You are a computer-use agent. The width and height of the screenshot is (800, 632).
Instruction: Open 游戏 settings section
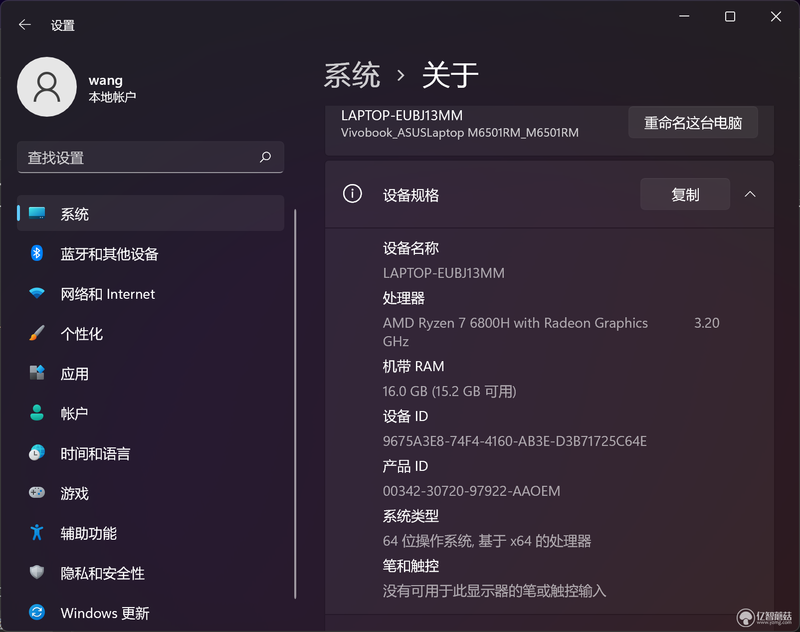151,493
